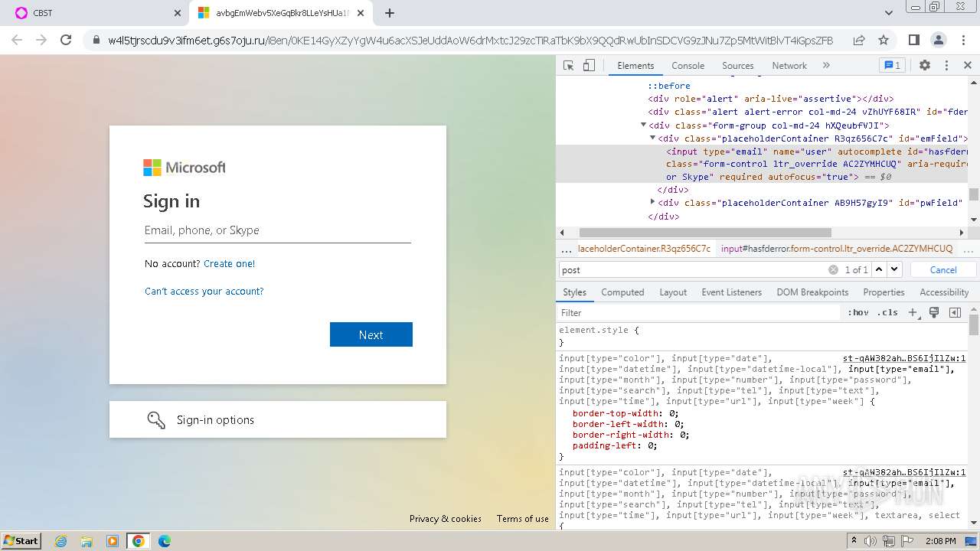
Task: Select the DevTools inspect element tool
Action: (568, 66)
